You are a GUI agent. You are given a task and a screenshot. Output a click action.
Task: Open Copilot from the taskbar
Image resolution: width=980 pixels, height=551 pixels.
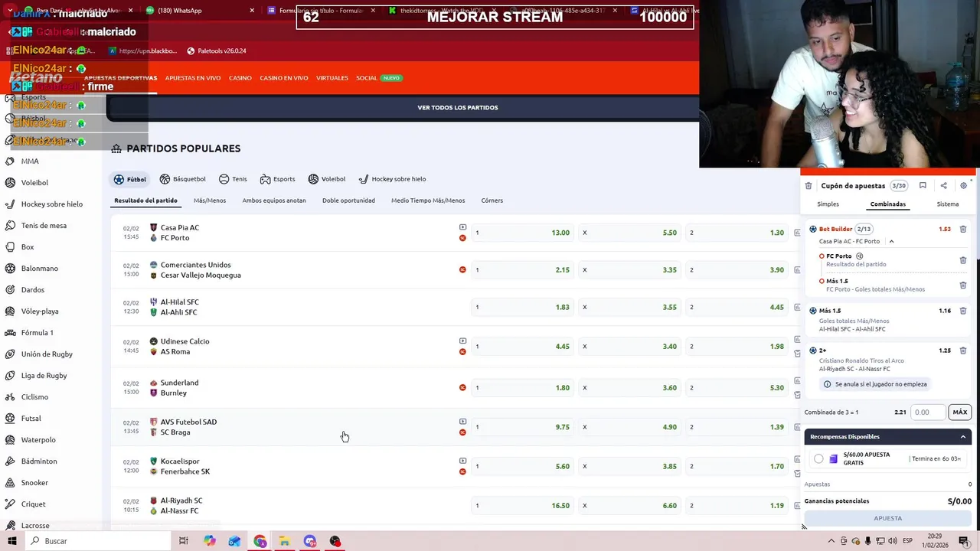click(x=209, y=541)
